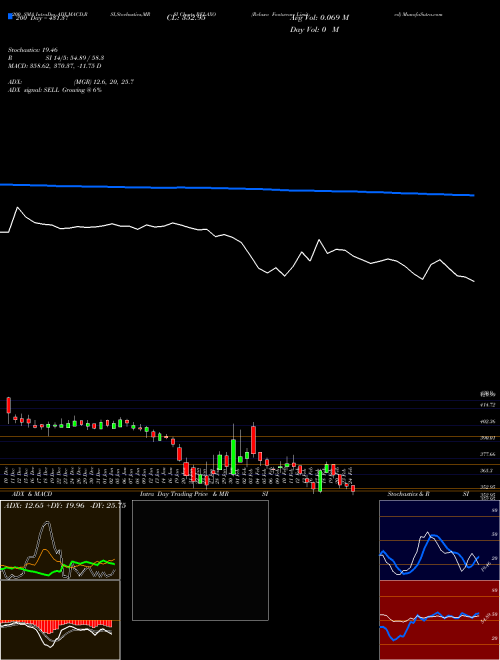Click the '(MGR) 12.6, 20, 25.7' values
Screen dimensions: 500x660
[104, 82]
